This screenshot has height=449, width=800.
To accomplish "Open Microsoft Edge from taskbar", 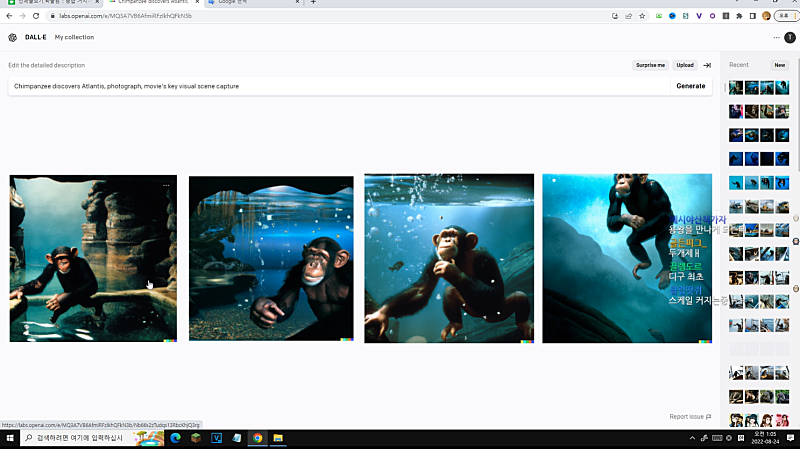I will click(x=176, y=438).
